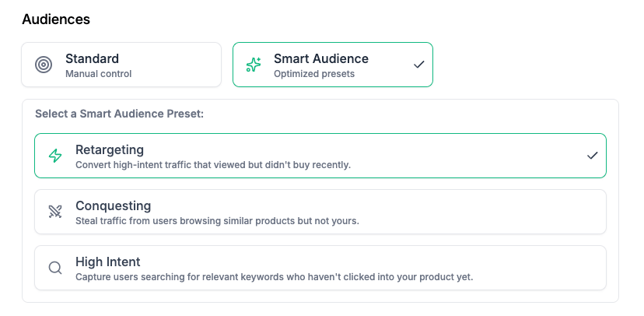Click the Optimized presets subtitle

point(314,74)
